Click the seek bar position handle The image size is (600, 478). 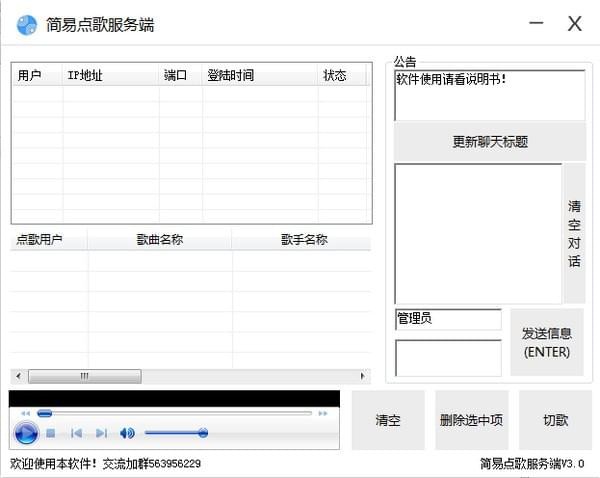tap(44, 413)
